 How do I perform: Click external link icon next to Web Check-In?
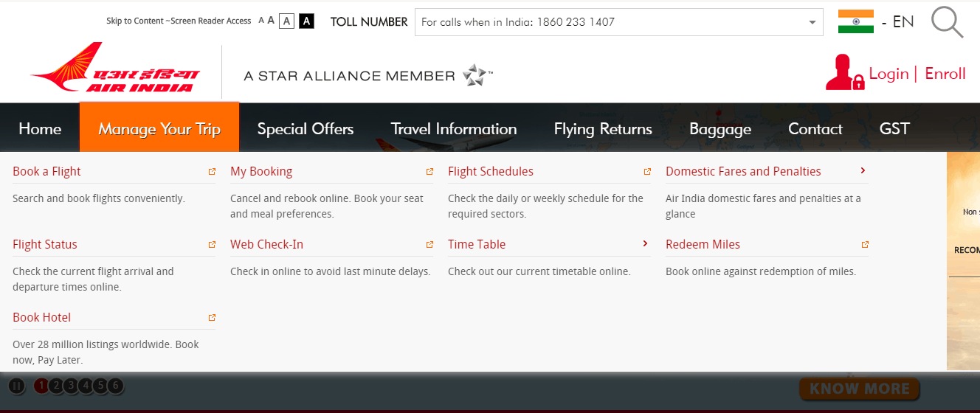tap(429, 245)
